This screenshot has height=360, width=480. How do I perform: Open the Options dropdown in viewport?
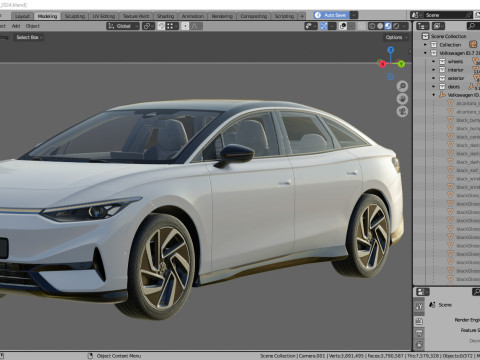tap(397, 37)
